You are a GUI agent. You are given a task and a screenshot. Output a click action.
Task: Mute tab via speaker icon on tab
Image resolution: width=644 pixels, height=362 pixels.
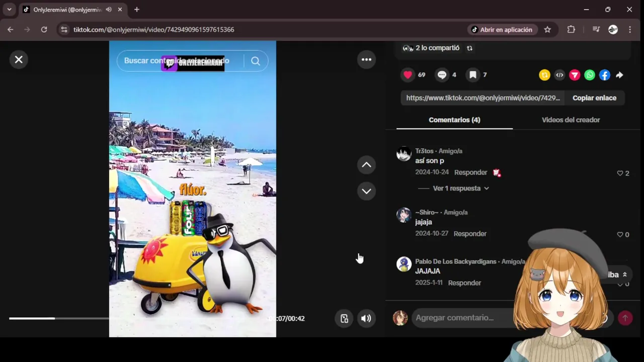click(x=109, y=10)
